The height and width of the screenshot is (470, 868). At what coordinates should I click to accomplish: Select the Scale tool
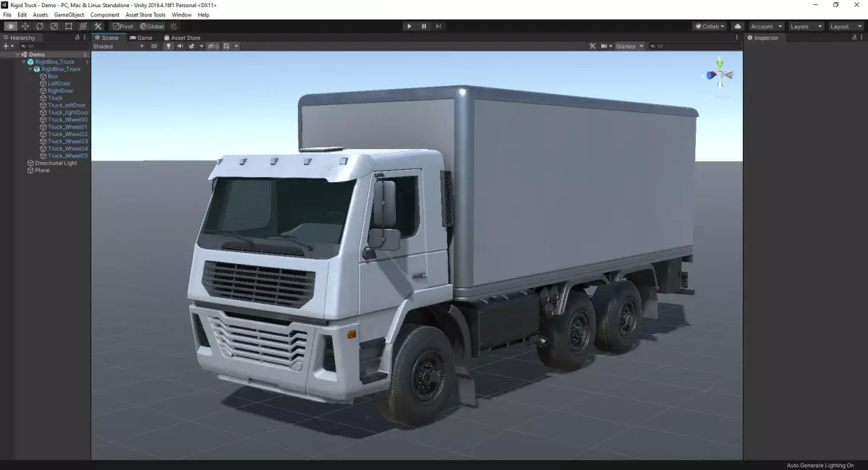(54, 26)
